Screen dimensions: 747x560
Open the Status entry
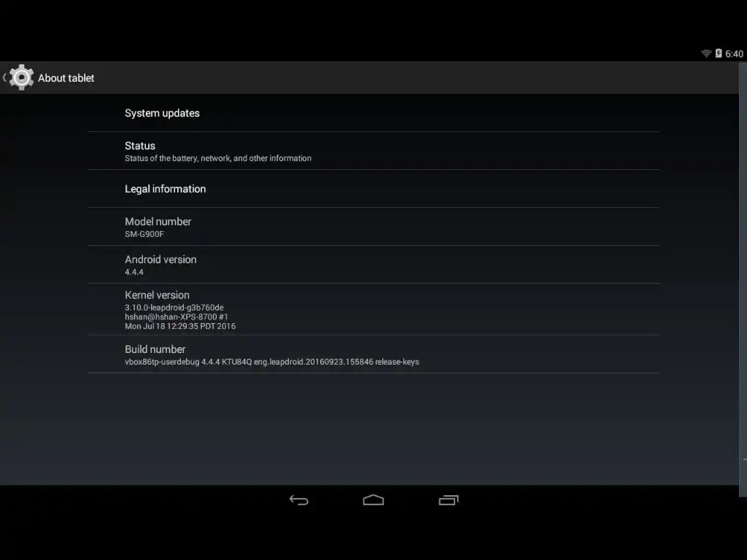(373, 151)
